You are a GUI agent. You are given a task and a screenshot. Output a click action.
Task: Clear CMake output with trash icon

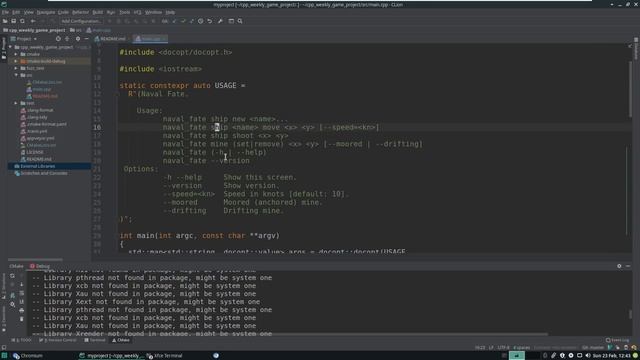coord(22,319)
